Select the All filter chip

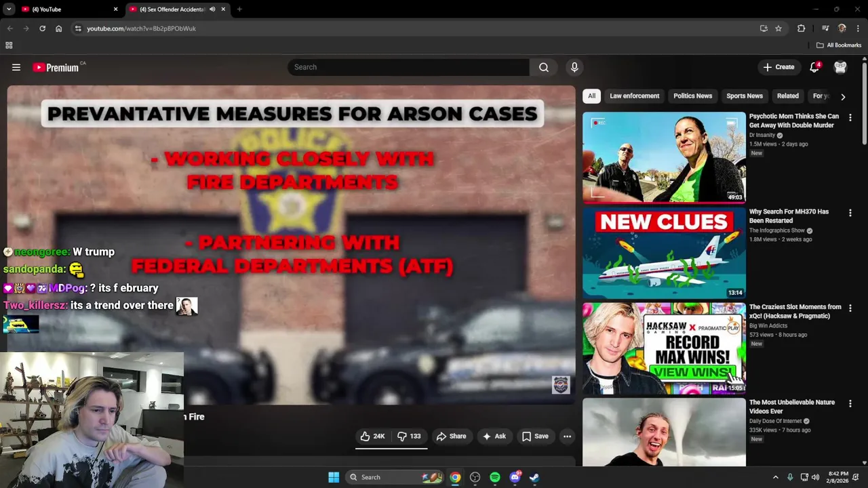pyautogui.click(x=591, y=96)
